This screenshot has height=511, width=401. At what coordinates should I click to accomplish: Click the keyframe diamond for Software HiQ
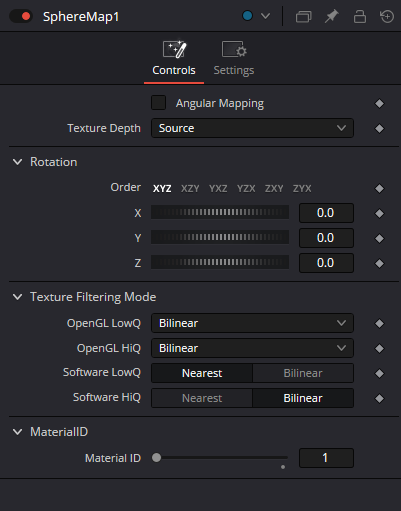(379, 398)
